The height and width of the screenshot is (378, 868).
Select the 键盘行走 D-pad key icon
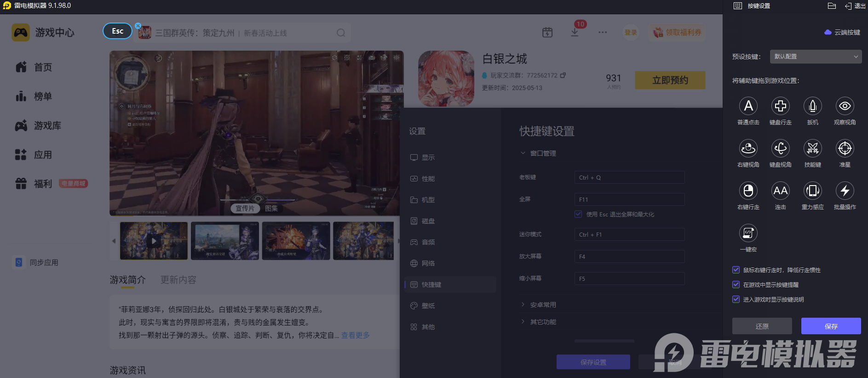pyautogui.click(x=781, y=106)
